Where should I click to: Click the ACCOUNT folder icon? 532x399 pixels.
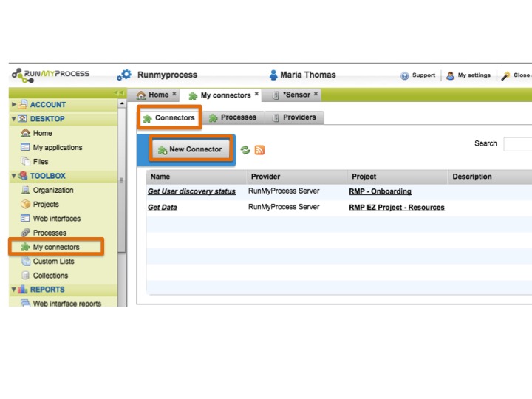click(x=22, y=104)
